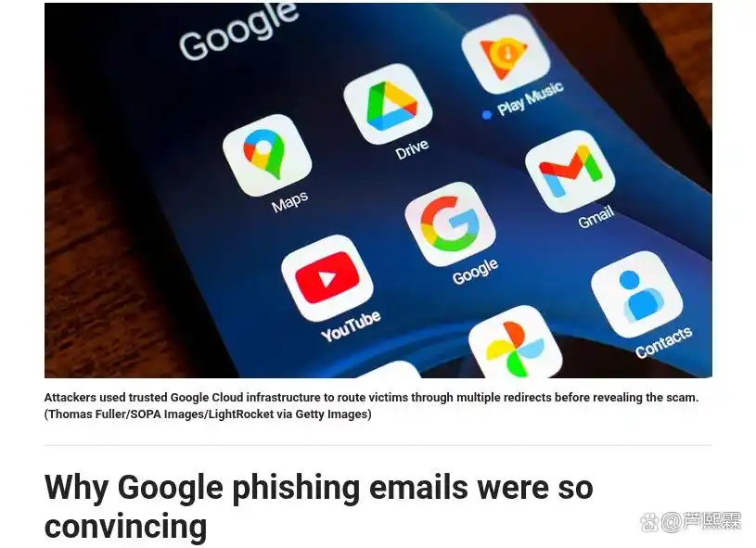Click the 'Play Music' label text

click(x=530, y=99)
